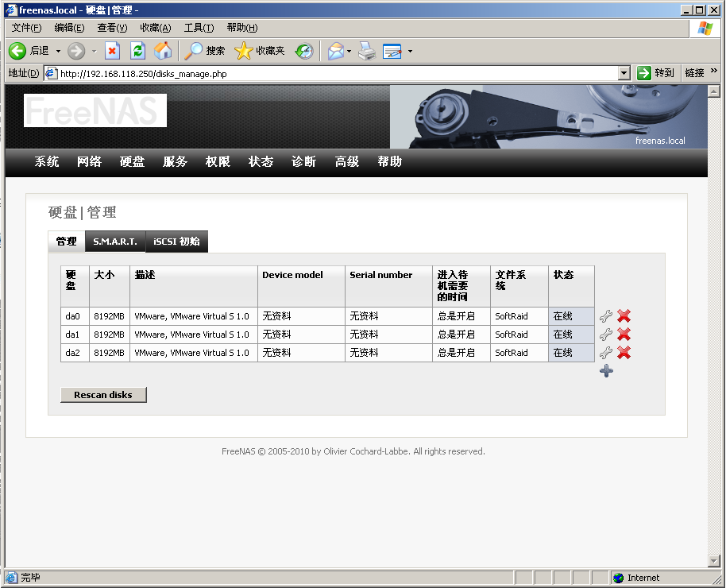
Task: Open the 文件(F) menu
Action: (x=26, y=28)
